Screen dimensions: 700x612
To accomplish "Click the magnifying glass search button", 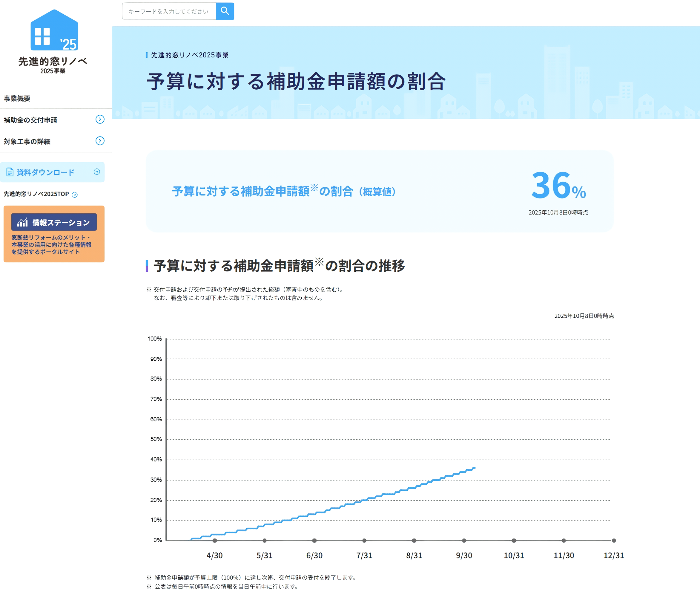I will point(225,11).
